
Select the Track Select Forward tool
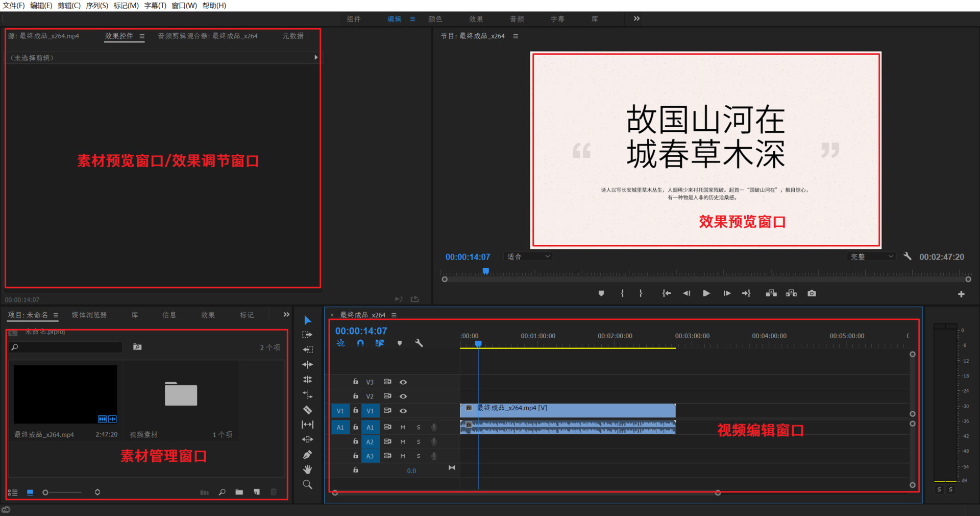click(x=307, y=335)
